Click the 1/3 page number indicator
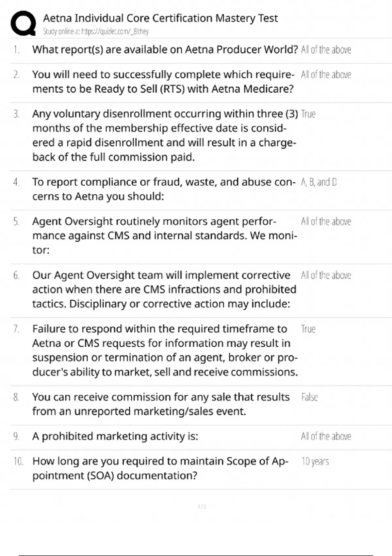The width and height of the screenshot is (392, 556). (x=202, y=507)
